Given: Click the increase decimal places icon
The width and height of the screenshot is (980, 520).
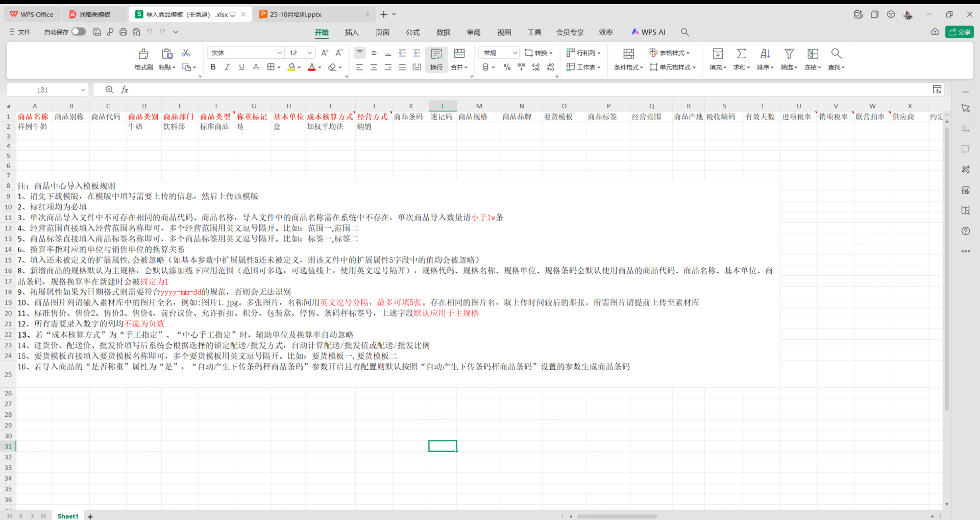Looking at the screenshot, I should coord(535,67).
